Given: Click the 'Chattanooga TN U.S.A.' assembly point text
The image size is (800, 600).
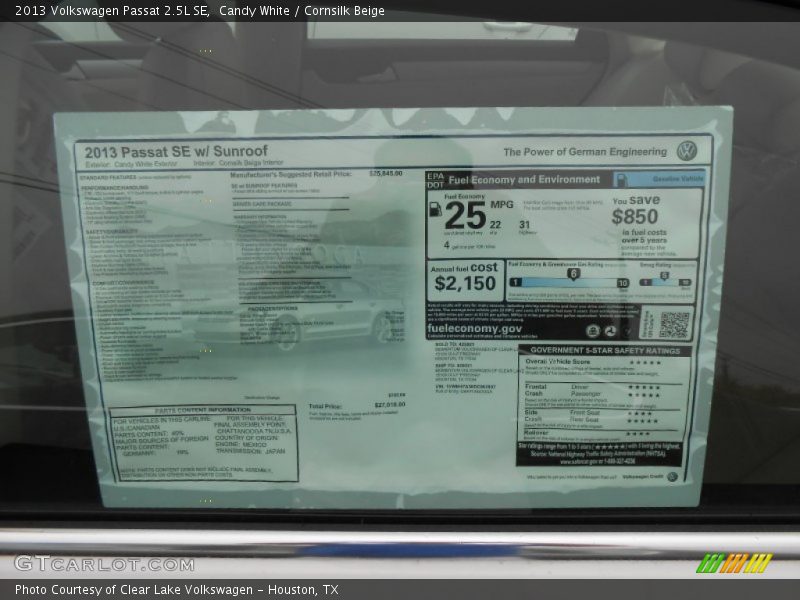Looking at the screenshot, I should (254, 431).
